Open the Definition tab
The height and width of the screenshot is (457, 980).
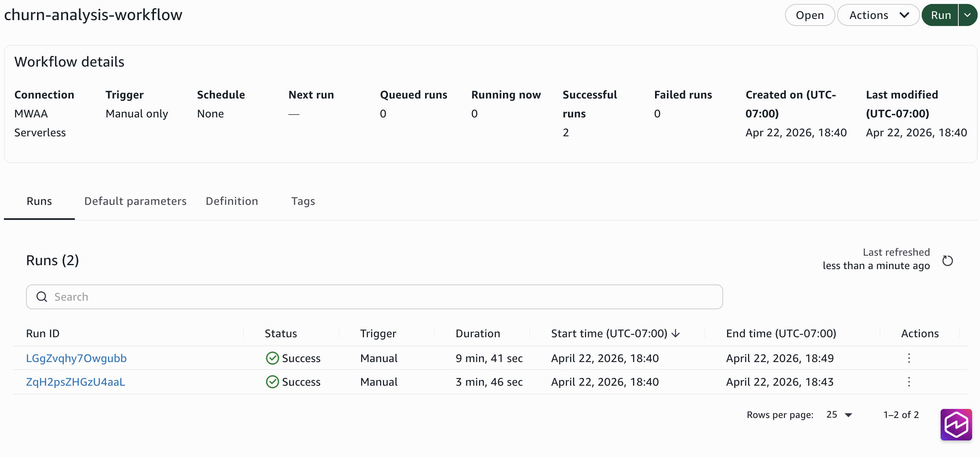pyautogui.click(x=232, y=201)
